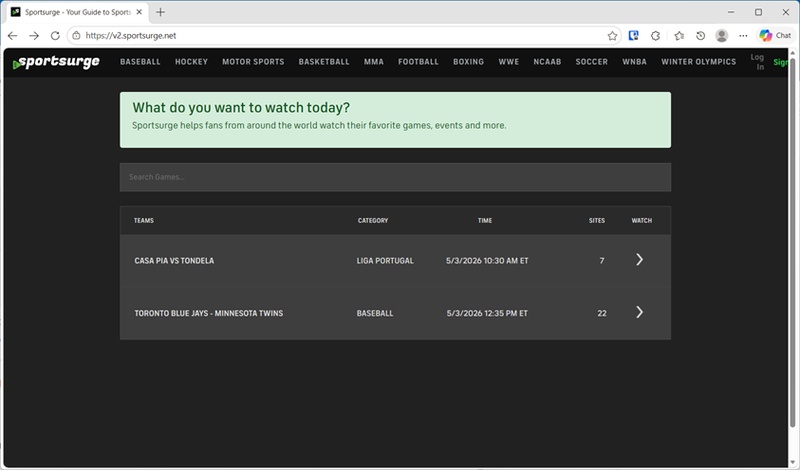Choose SOCCER from the nav bar

592,62
